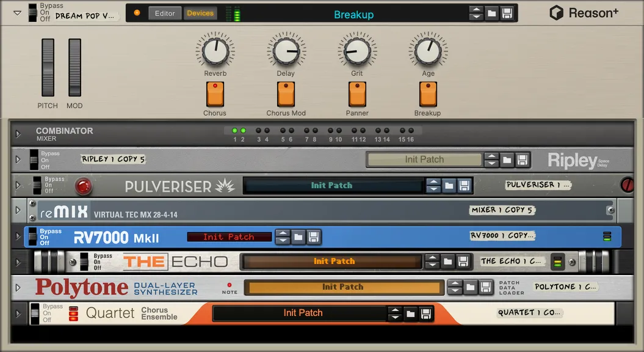Unfold the RV7000 MkII device
The image size is (644, 352).
point(18,237)
